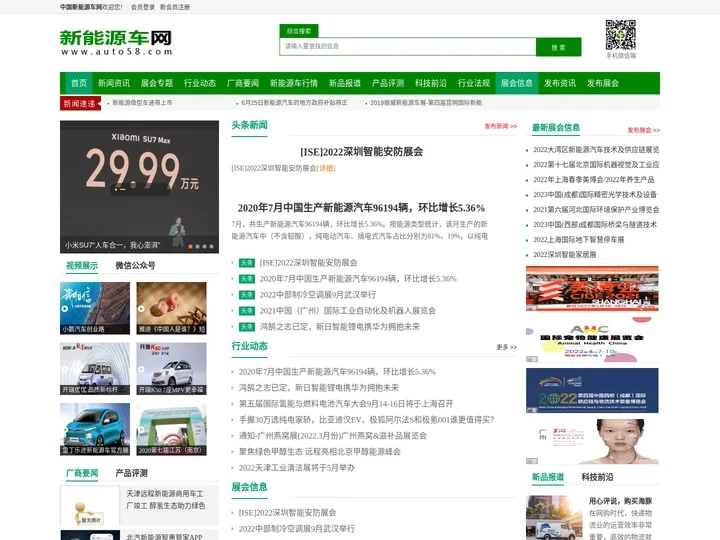Open the 新品报道 navigation item
720x540 pixels.
[345, 83]
